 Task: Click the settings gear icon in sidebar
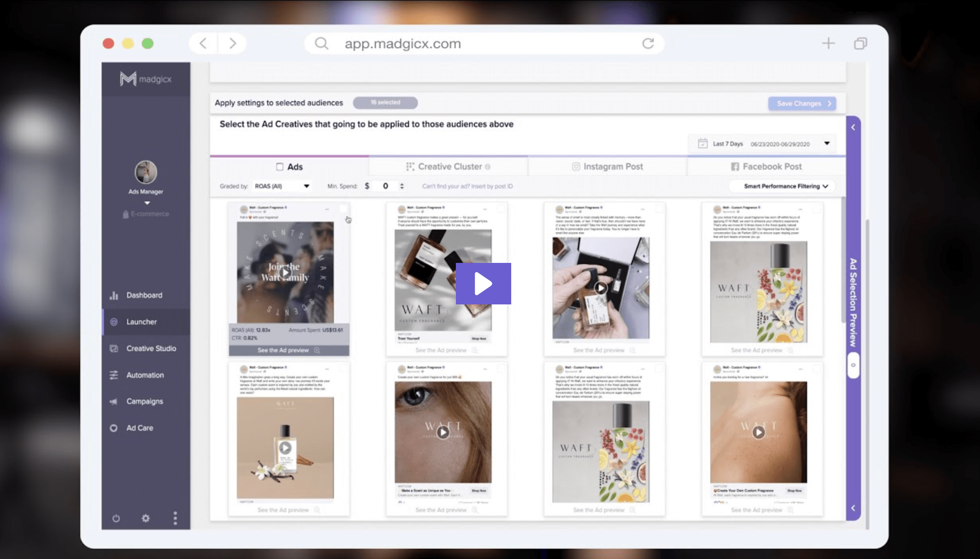tap(146, 518)
